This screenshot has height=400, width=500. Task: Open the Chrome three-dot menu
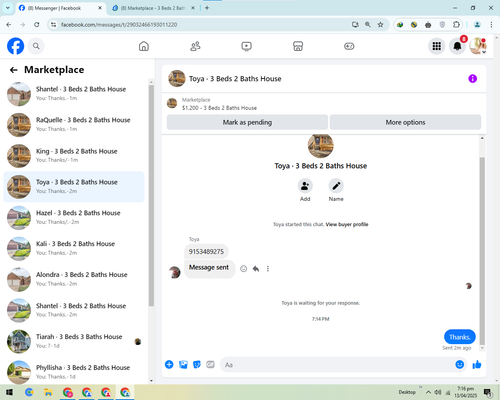pyautogui.click(x=491, y=25)
